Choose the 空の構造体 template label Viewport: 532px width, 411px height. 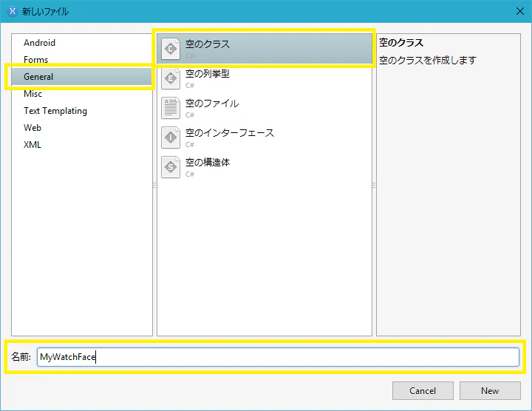[x=208, y=162]
